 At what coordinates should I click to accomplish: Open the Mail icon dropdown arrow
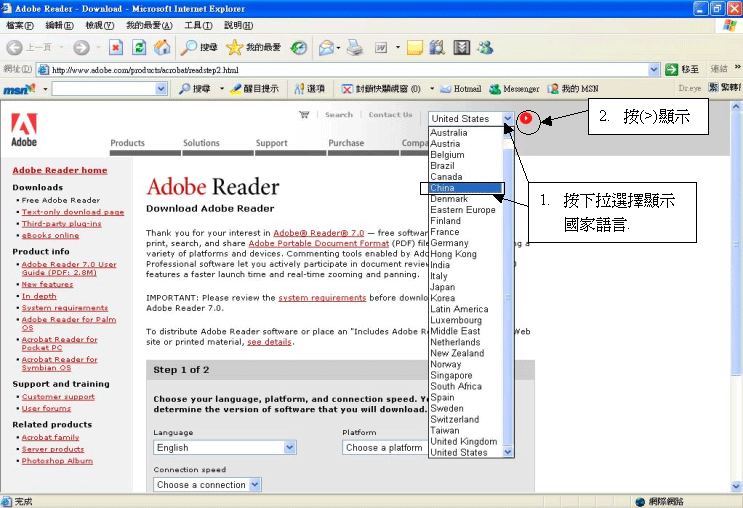point(338,47)
